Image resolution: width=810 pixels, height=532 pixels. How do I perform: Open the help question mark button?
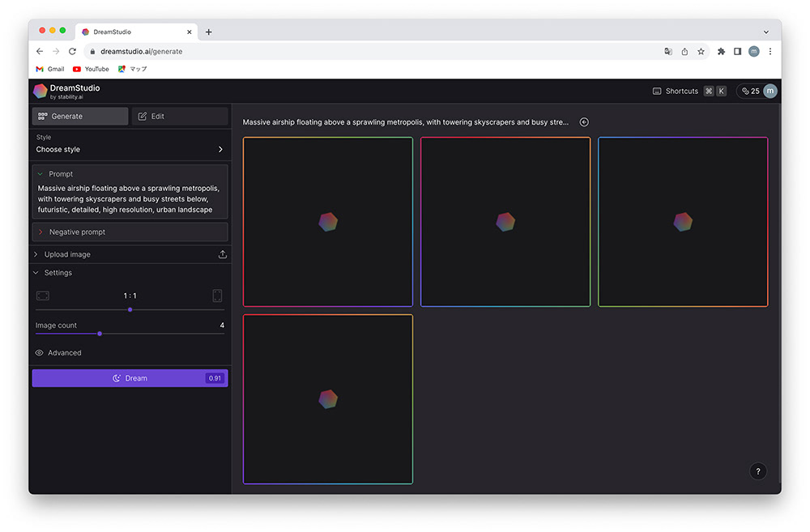click(x=758, y=471)
